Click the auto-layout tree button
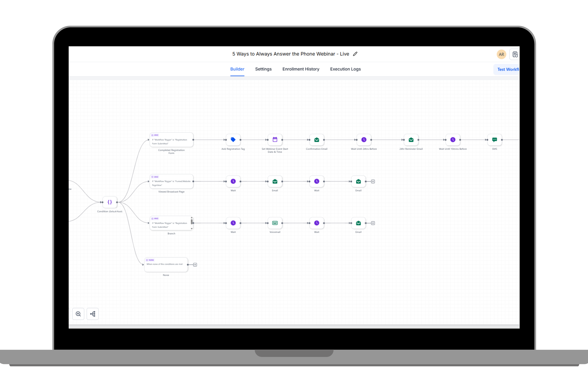Image resolution: width=588 pixels, height=392 pixels. (93, 314)
